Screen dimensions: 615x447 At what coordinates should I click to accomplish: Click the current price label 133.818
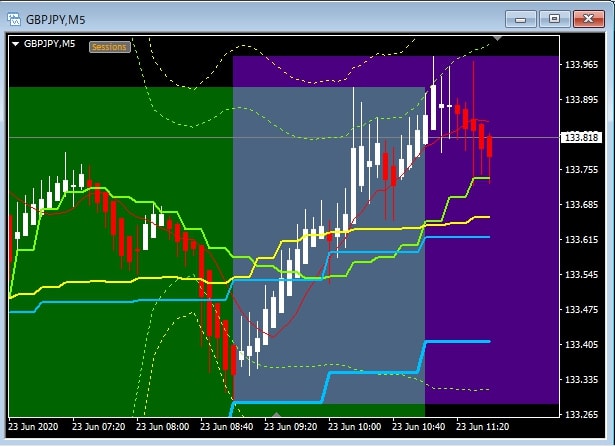click(580, 137)
